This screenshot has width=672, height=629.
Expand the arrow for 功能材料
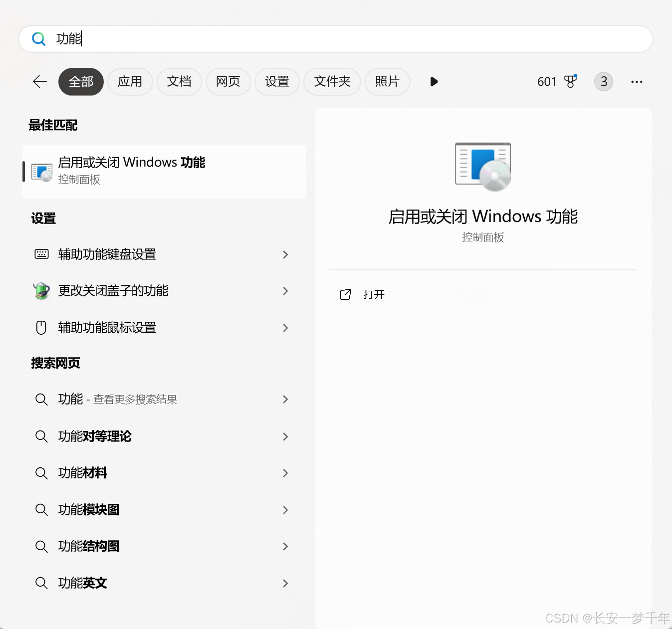285,473
